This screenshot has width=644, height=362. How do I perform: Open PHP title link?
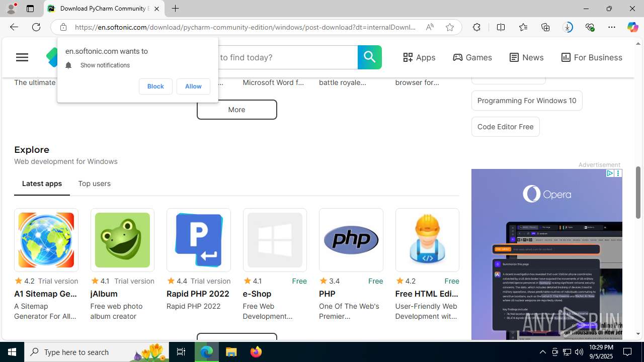327,294
